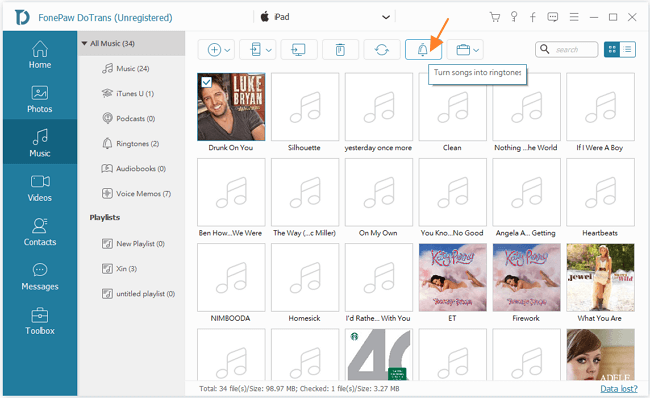
Task: Select the On My Own song thumbnail
Action: 379,192
